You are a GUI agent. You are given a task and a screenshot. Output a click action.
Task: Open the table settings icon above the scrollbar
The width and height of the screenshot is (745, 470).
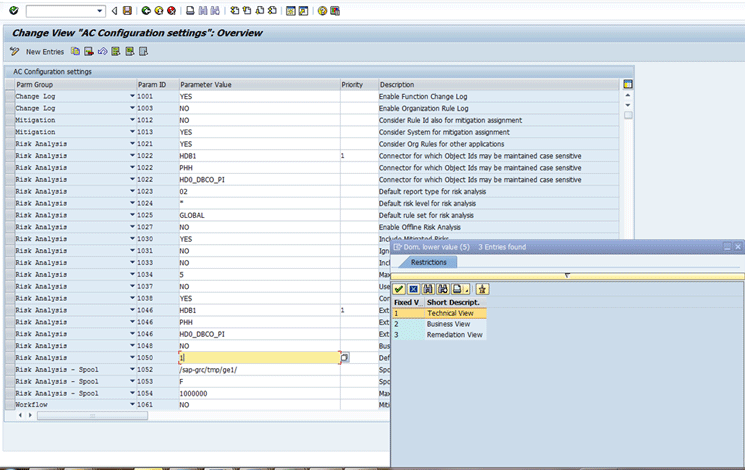click(628, 85)
